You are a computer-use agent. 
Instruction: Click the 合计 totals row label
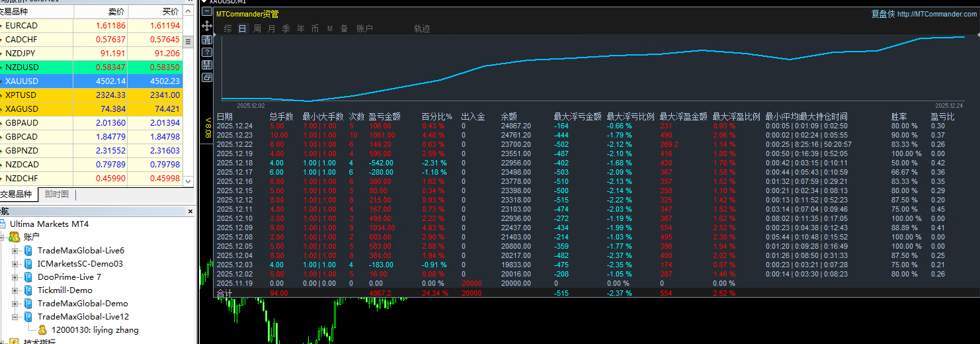(x=225, y=293)
